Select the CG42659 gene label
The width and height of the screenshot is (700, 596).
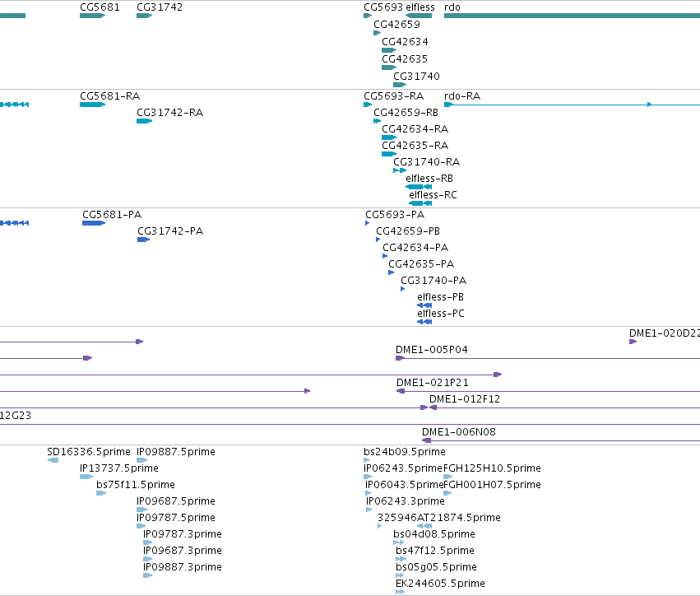pyautogui.click(x=396, y=25)
